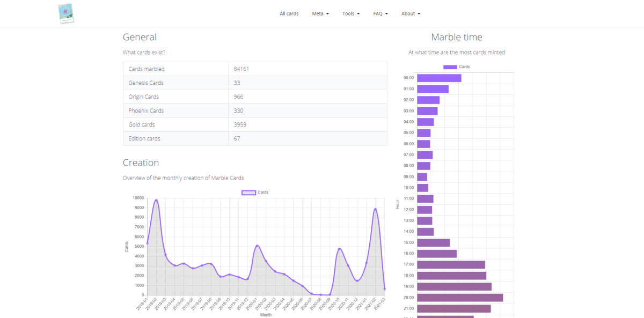Screen dimensions: 644x318
Task: Select the value 330
Action: click(238, 111)
